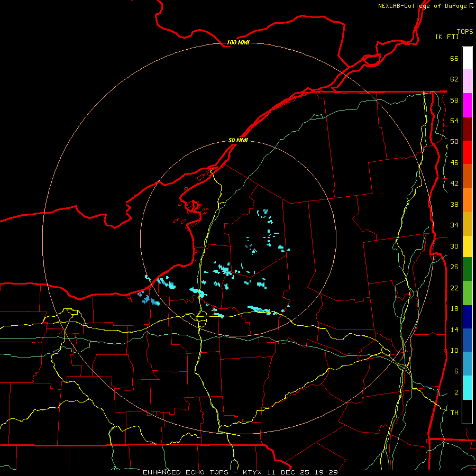
Task: Select the bright red legend swatch
Action: 467,152
